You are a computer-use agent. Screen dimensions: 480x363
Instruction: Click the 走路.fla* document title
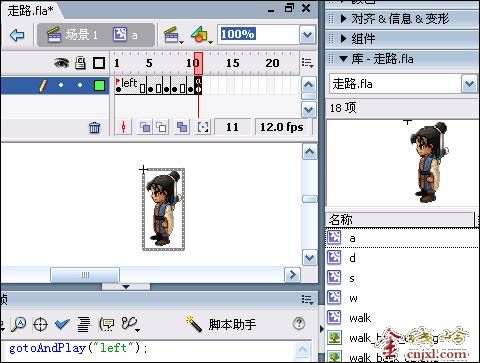click(31, 11)
